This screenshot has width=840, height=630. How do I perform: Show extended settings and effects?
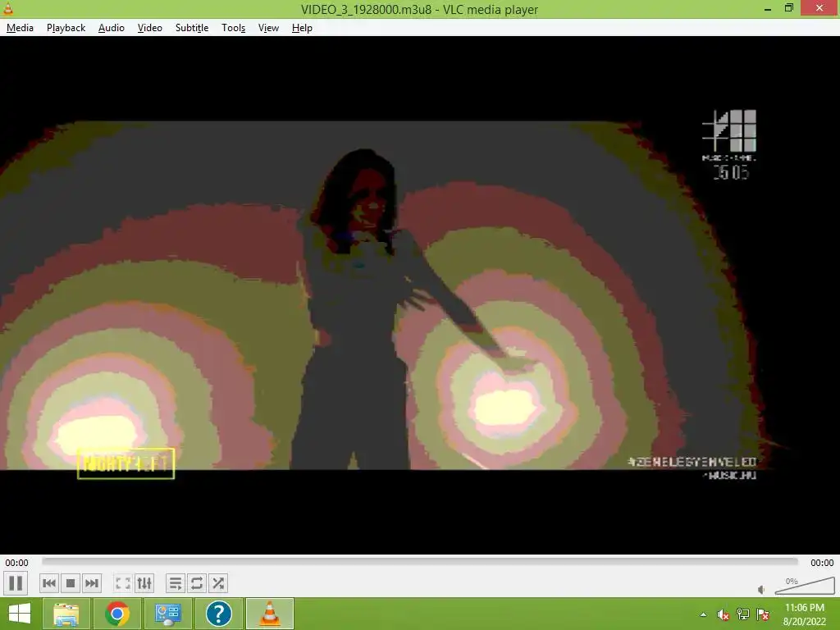pyautogui.click(x=144, y=583)
